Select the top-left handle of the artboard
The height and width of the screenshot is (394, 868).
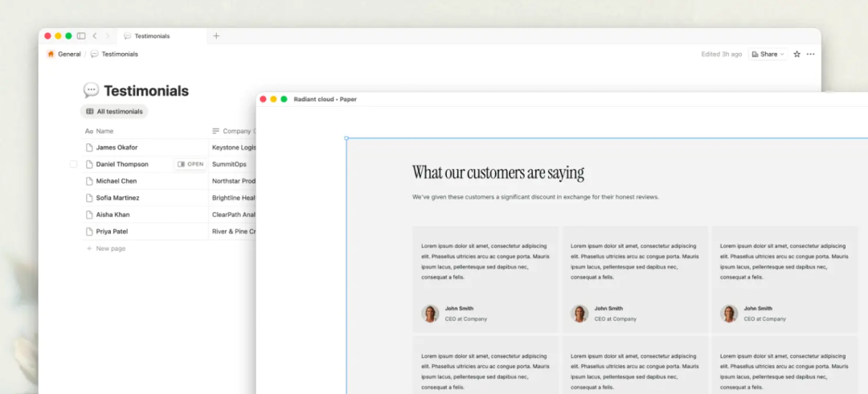click(346, 138)
